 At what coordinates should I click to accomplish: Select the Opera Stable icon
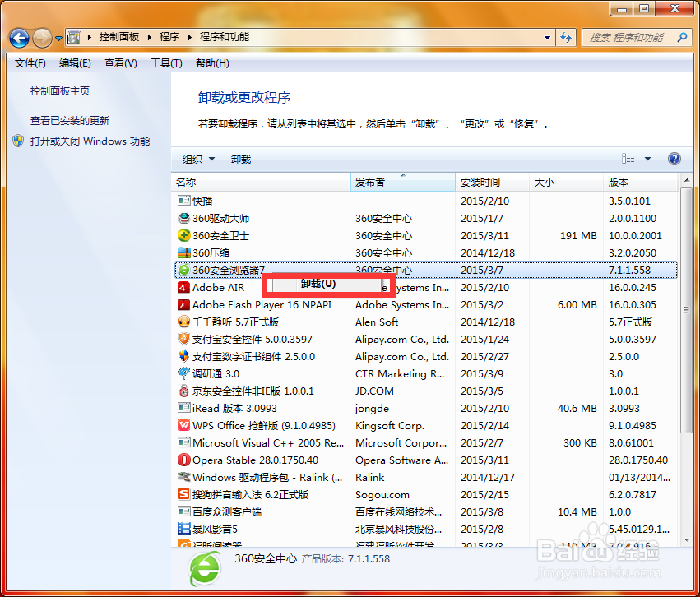coord(183,460)
